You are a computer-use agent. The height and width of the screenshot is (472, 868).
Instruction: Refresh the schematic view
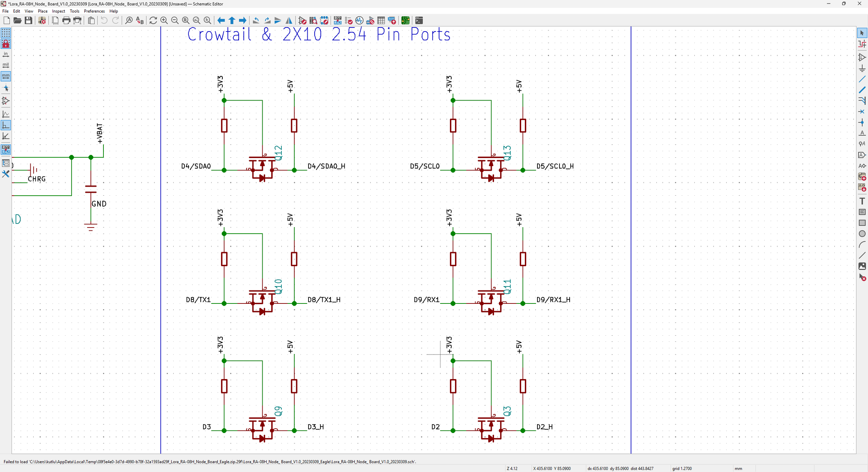153,21
